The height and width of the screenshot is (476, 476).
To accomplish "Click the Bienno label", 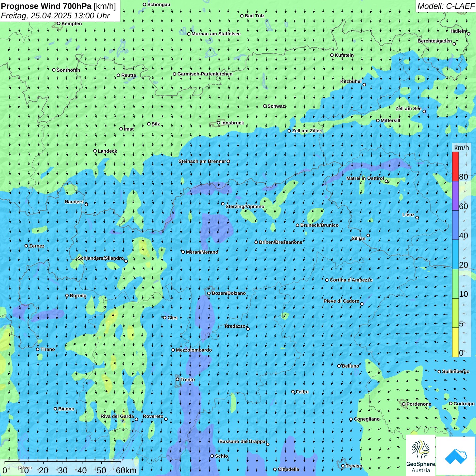I will 66,409.
